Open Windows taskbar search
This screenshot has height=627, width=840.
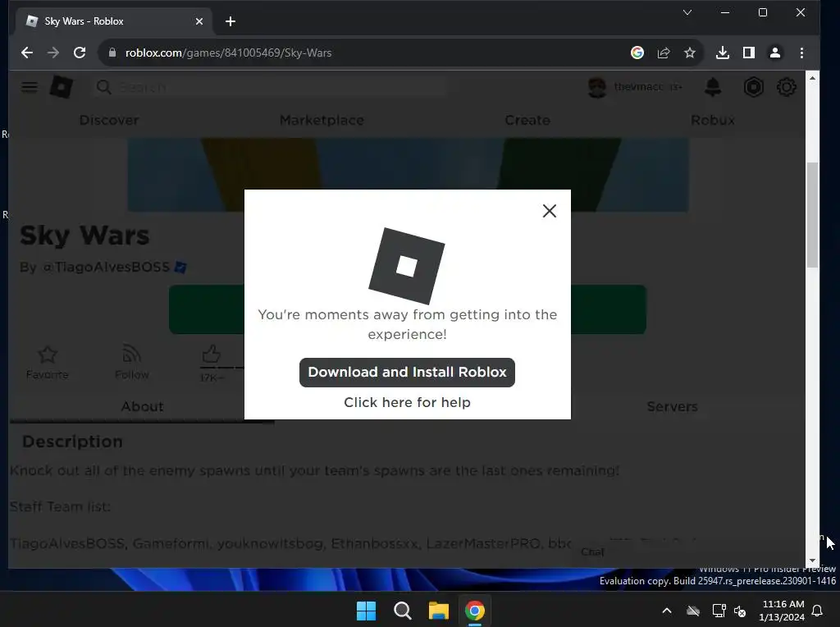(402, 611)
